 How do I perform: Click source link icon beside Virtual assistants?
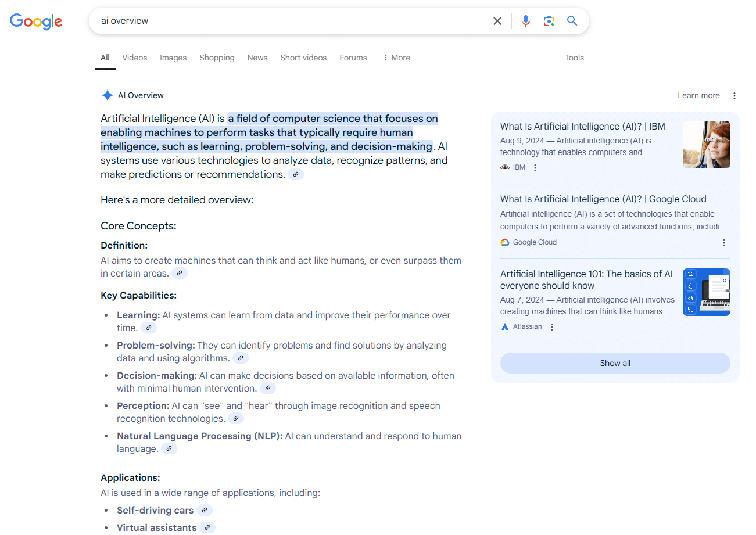pyautogui.click(x=207, y=528)
